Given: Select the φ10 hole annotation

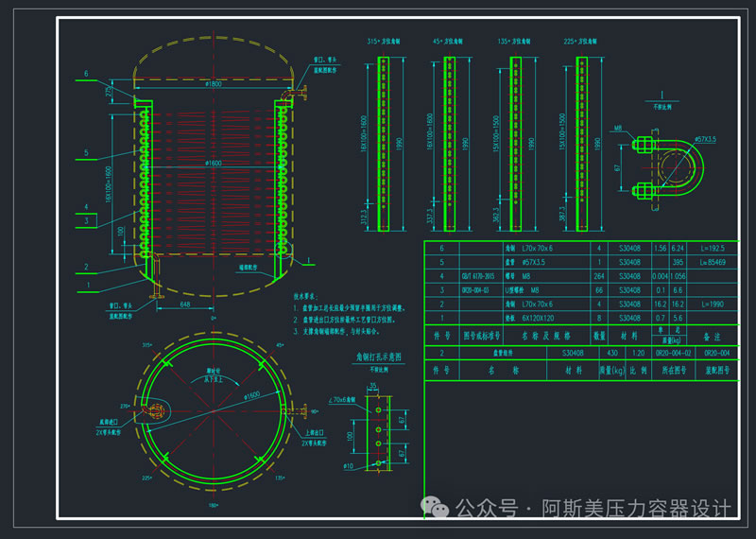Looking at the screenshot, I should pos(349,466).
